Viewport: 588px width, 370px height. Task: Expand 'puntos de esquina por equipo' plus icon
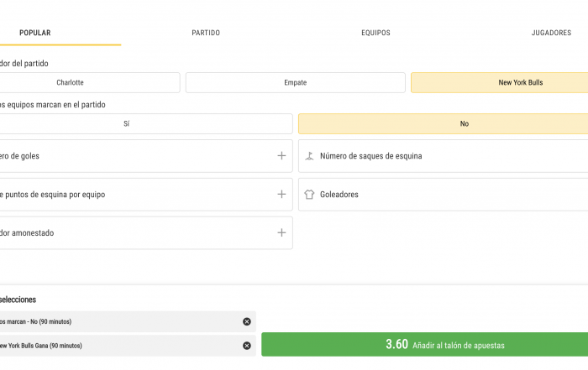(x=281, y=195)
